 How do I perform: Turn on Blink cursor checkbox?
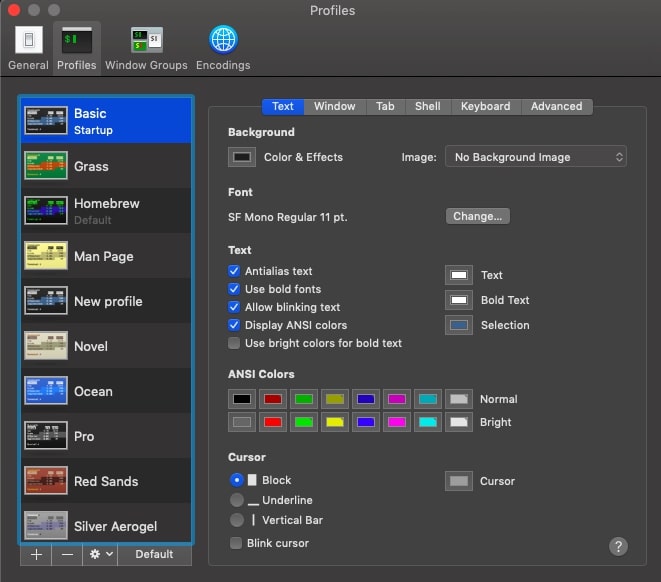[x=235, y=543]
